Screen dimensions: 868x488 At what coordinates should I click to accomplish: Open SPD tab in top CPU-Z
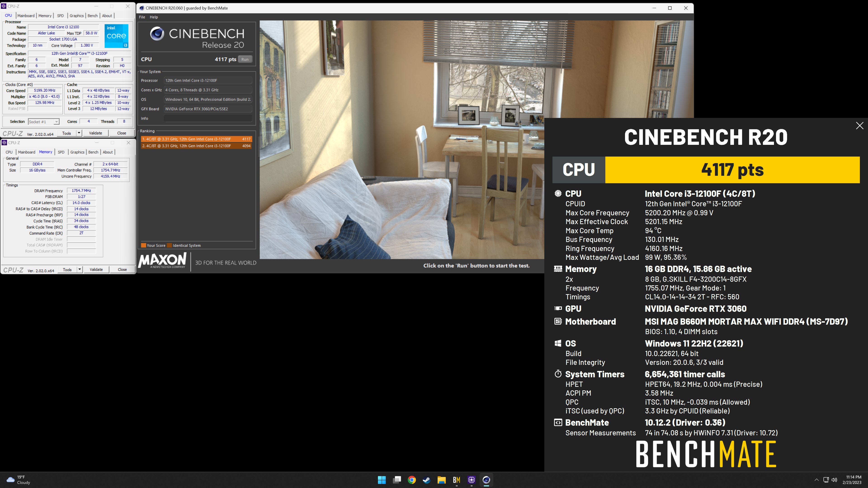(x=60, y=16)
